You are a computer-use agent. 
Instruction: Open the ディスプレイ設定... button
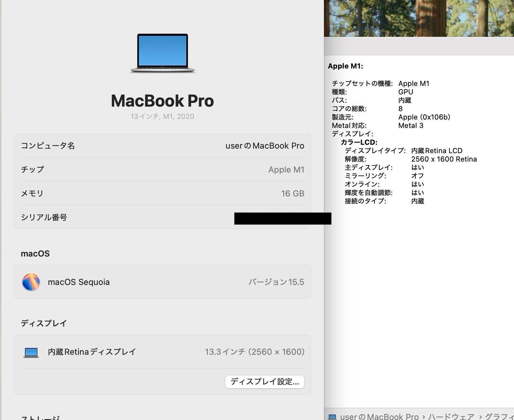264,382
